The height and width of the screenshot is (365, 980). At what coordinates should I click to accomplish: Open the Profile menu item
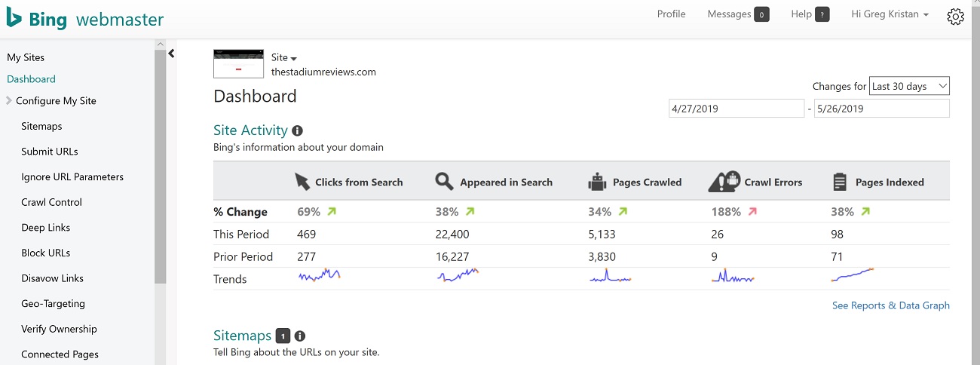click(671, 14)
